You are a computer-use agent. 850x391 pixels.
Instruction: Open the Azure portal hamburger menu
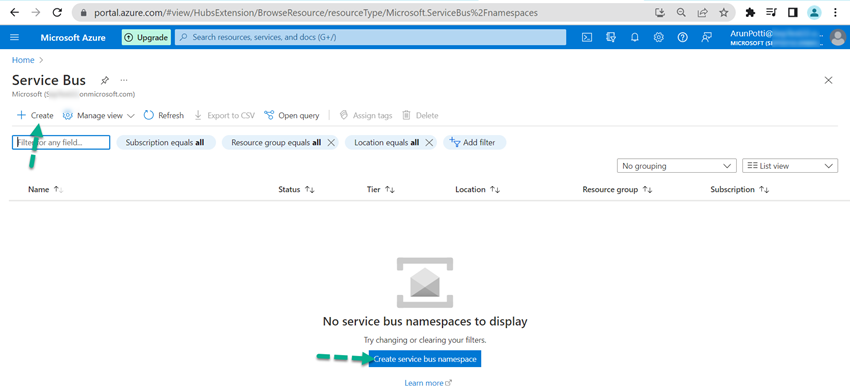[15, 37]
